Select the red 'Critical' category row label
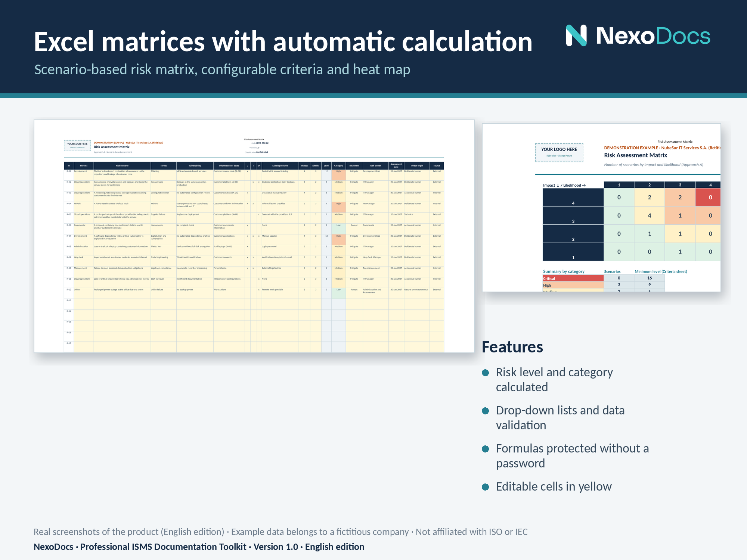The height and width of the screenshot is (560, 747). (x=573, y=278)
